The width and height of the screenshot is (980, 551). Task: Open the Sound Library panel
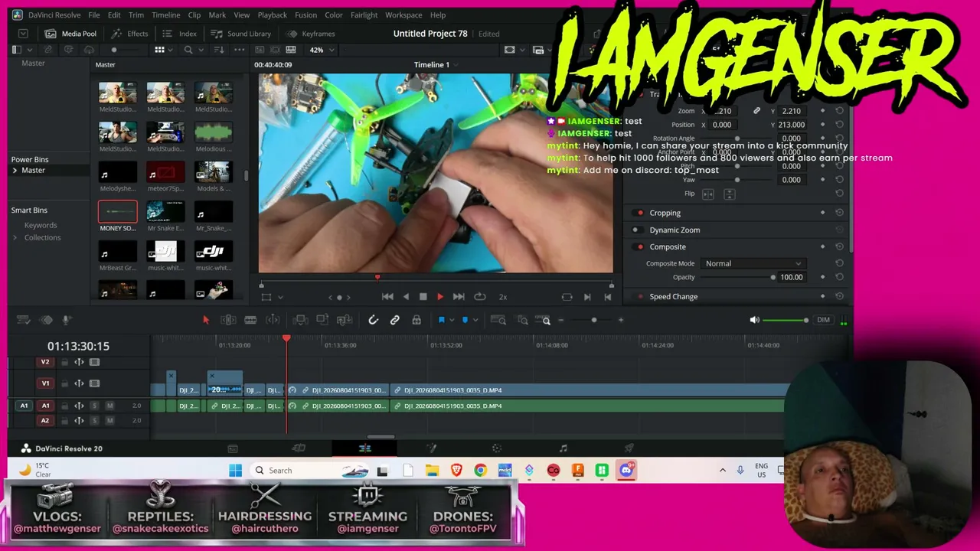241,34
